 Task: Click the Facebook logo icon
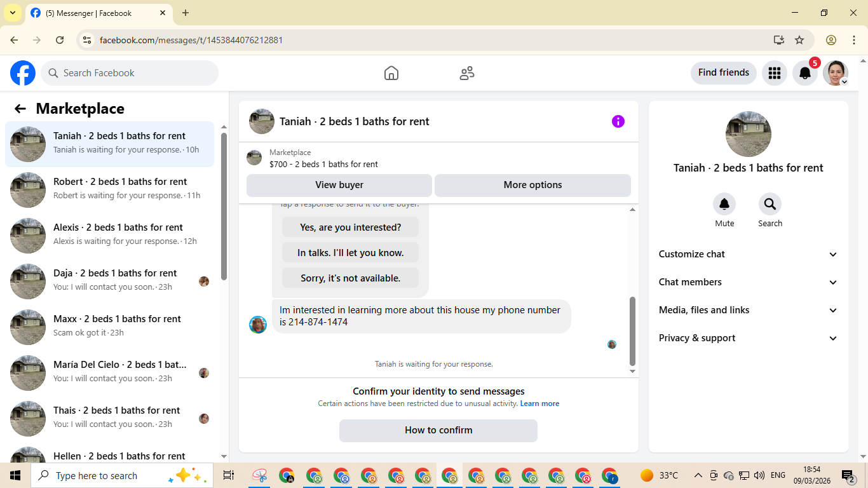click(23, 73)
